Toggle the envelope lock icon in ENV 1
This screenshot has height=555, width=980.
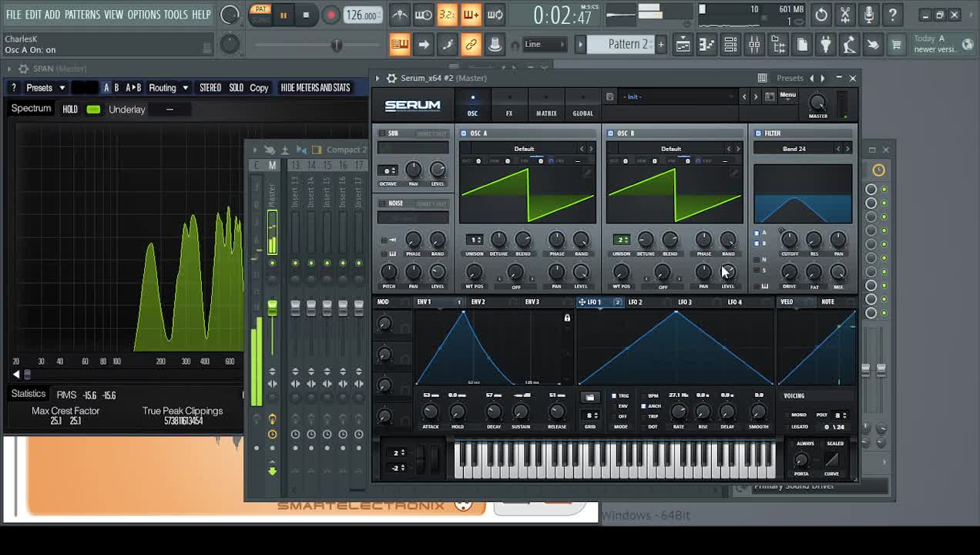pos(567,318)
